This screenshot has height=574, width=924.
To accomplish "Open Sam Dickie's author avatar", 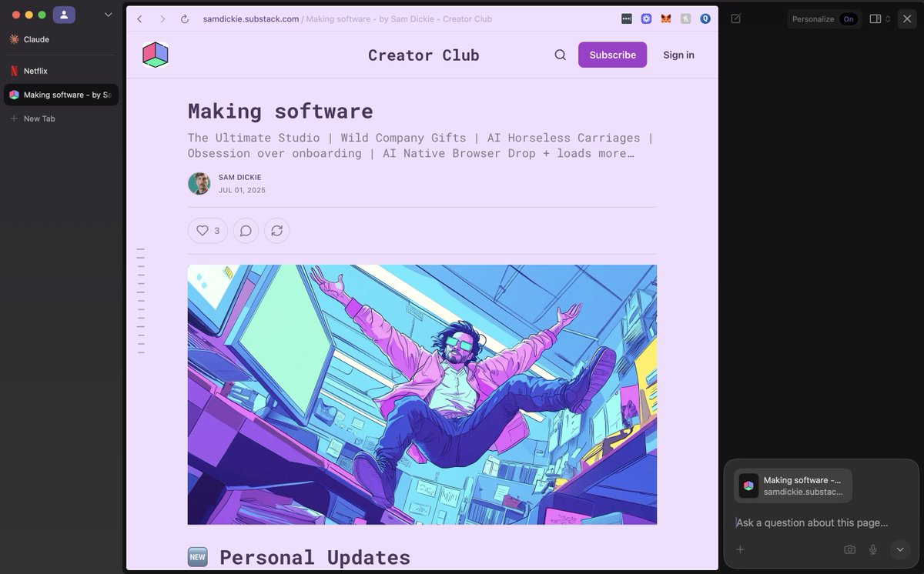I will click(x=199, y=183).
